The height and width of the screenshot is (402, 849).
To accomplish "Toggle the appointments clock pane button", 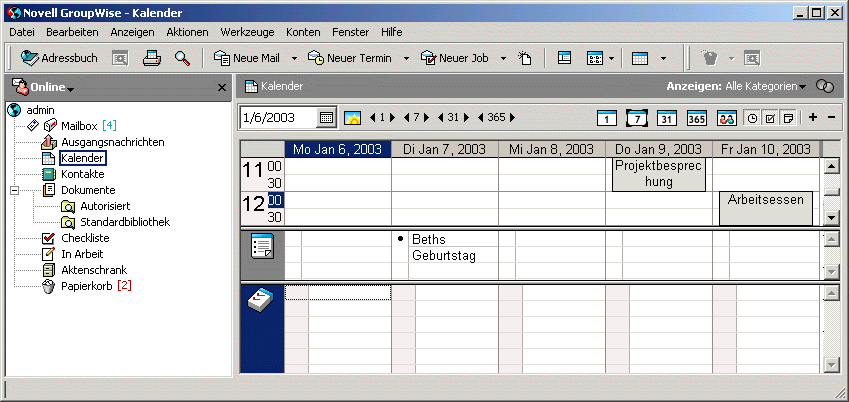I will (753, 118).
